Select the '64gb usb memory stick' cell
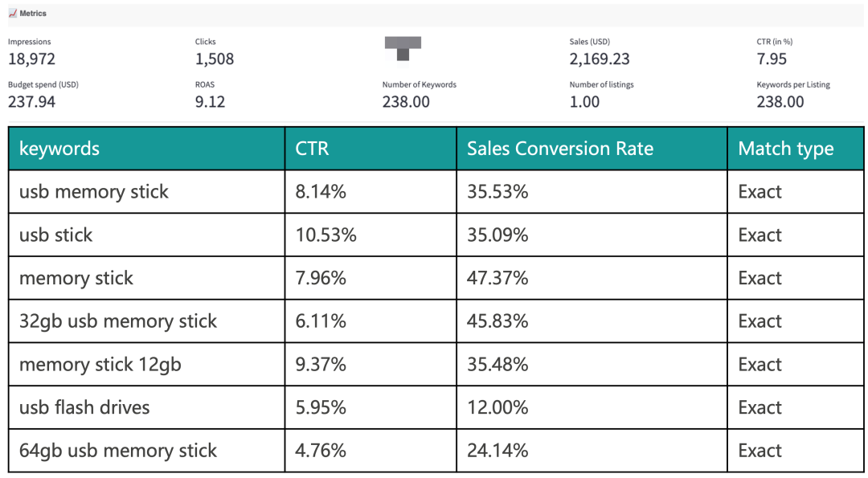 pos(118,451)
